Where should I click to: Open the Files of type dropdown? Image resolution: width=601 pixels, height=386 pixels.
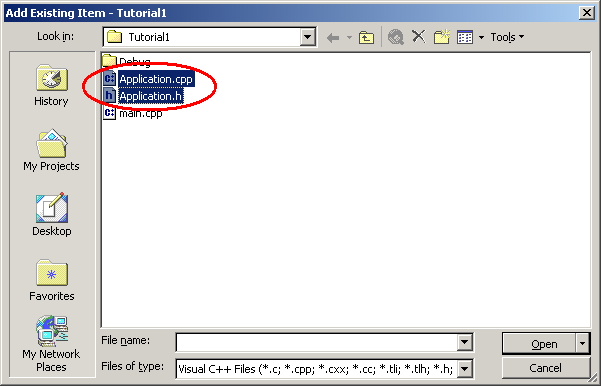coord(464,369)
